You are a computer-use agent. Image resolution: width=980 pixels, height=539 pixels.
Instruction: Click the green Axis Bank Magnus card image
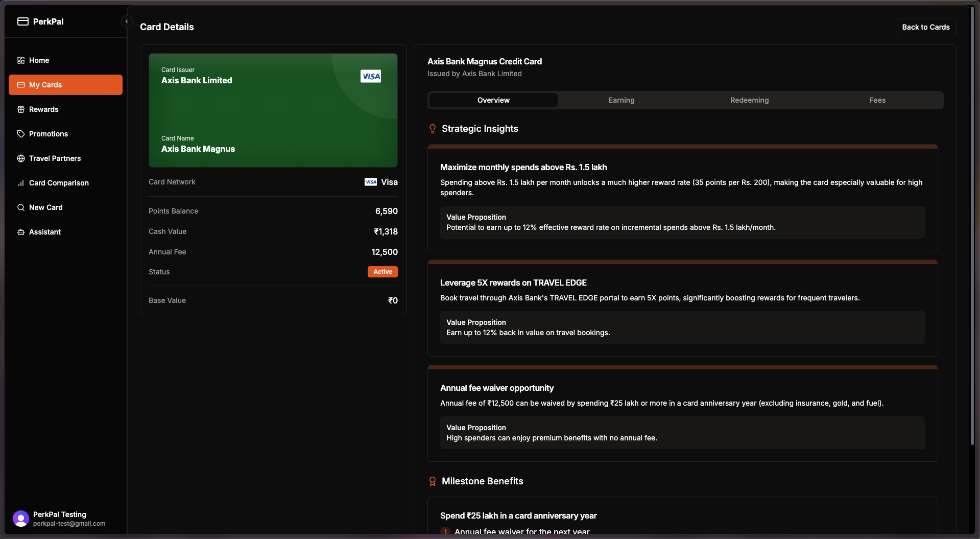pyautogui.click(x=273, y=110)
